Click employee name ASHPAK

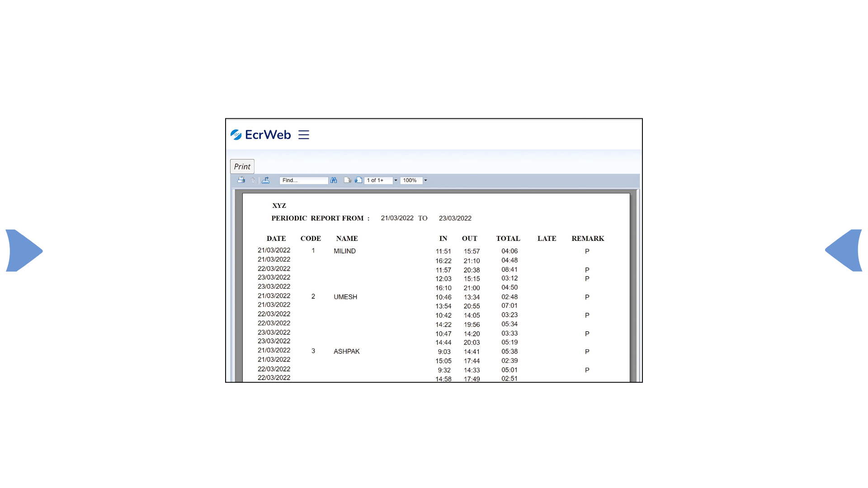347,352
